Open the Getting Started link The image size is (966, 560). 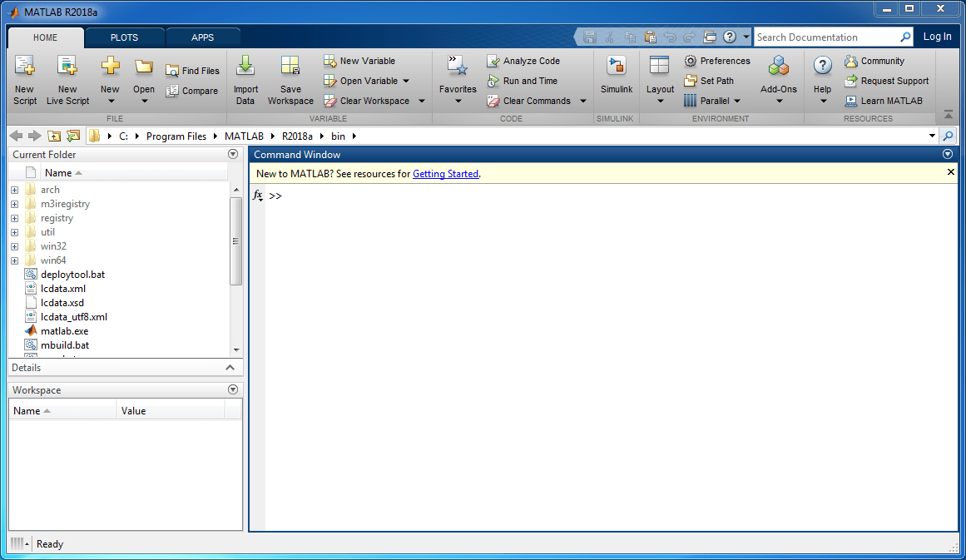[445, 174]
